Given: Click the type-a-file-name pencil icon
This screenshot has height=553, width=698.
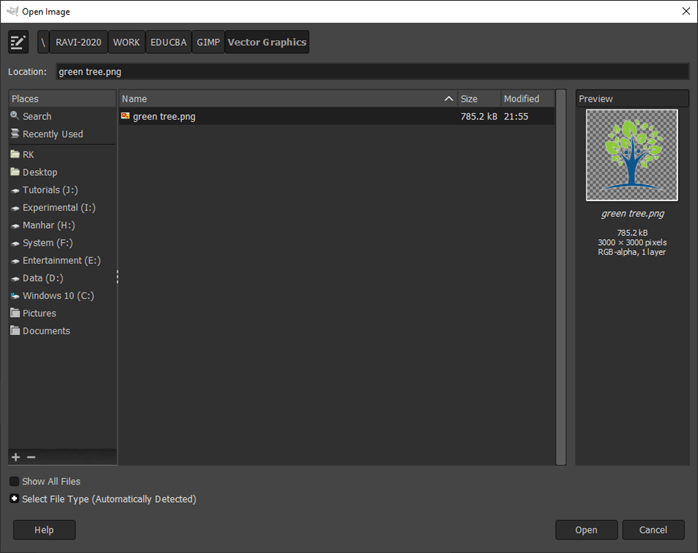Looking at the screenshot, I should 18,42.
